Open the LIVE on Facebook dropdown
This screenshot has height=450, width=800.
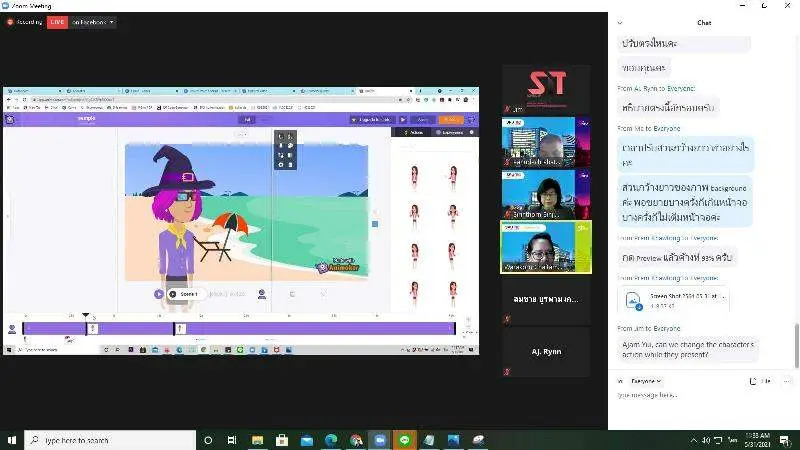tap(94, 21)
